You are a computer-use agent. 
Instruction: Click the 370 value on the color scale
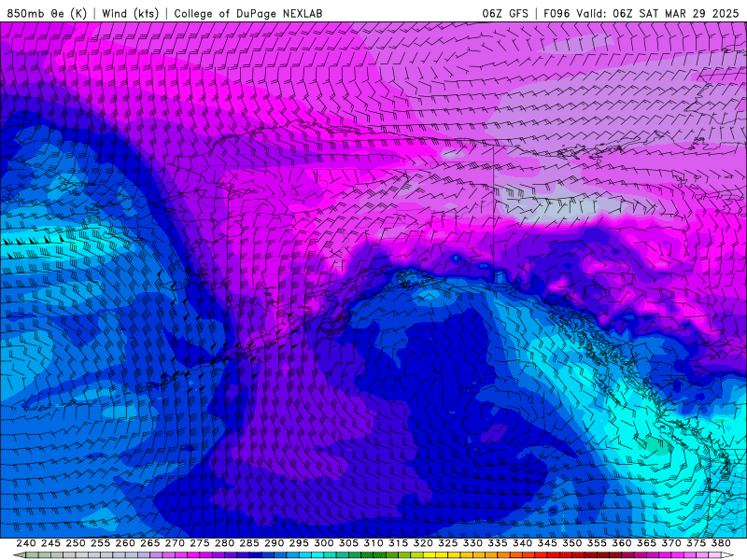(x=671, y=543)
